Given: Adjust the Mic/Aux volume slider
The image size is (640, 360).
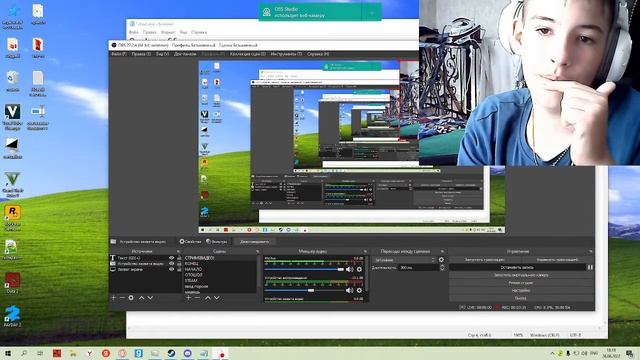Looking at the screenshot, I should [x=304, y=269].
